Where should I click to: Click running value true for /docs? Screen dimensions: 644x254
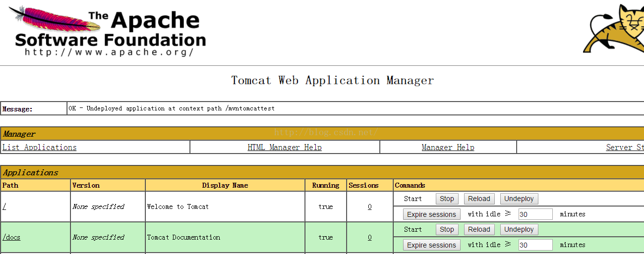[326, 237]
